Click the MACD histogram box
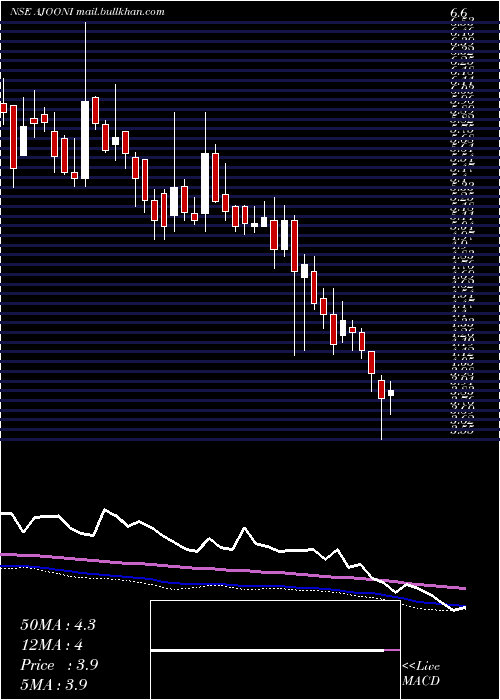This screenshot has width=500, height=700. 275,650
